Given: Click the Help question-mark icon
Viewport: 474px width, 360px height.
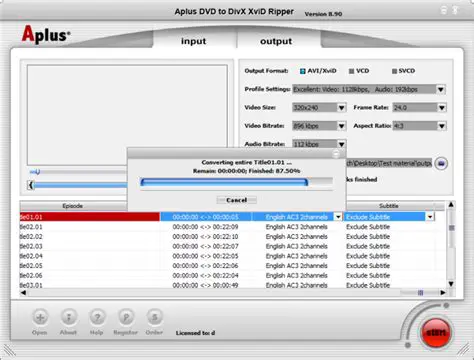Looking at the screenshot, I should pyautogui.click(x=97, y=317).
